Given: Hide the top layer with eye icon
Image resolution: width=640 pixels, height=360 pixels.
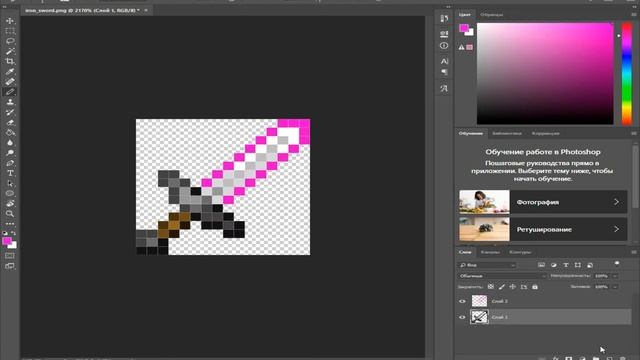Looking at the screenshot, I should tap(462, 301).
